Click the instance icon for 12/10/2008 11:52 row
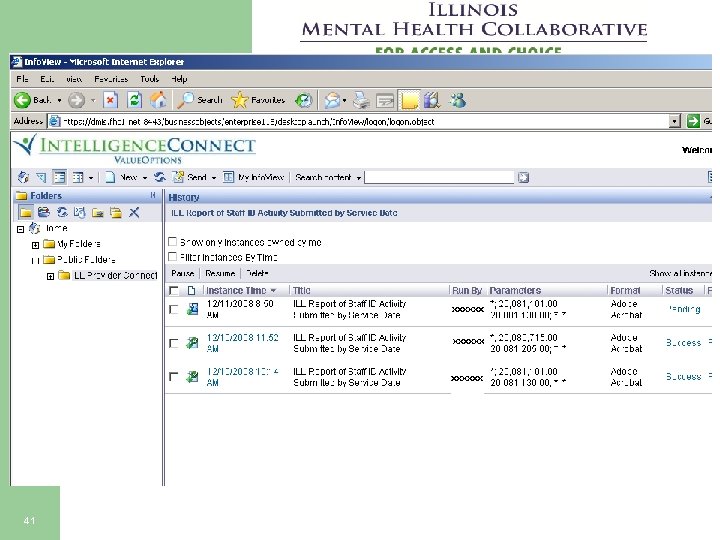Screen dimensions: 720x540 click(192, 343)
